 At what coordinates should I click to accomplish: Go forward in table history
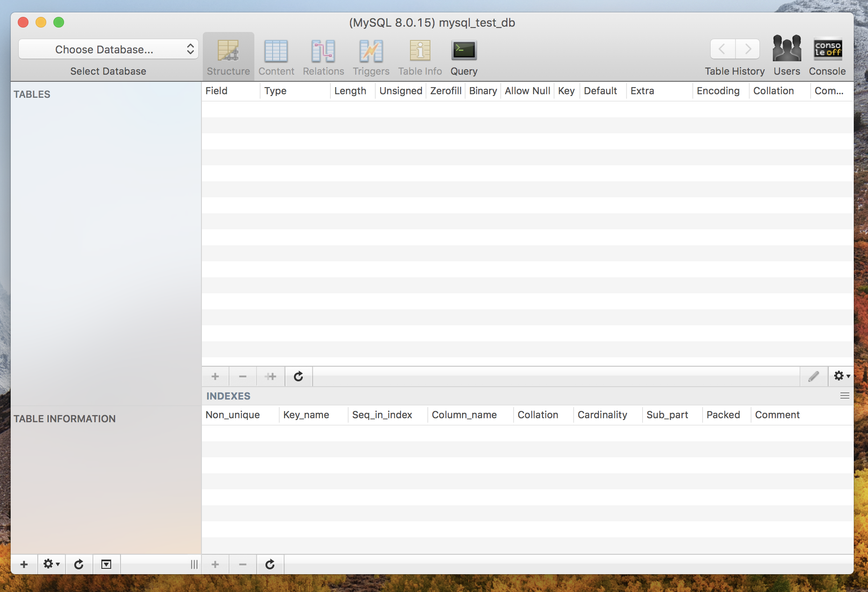pos(747,49)
